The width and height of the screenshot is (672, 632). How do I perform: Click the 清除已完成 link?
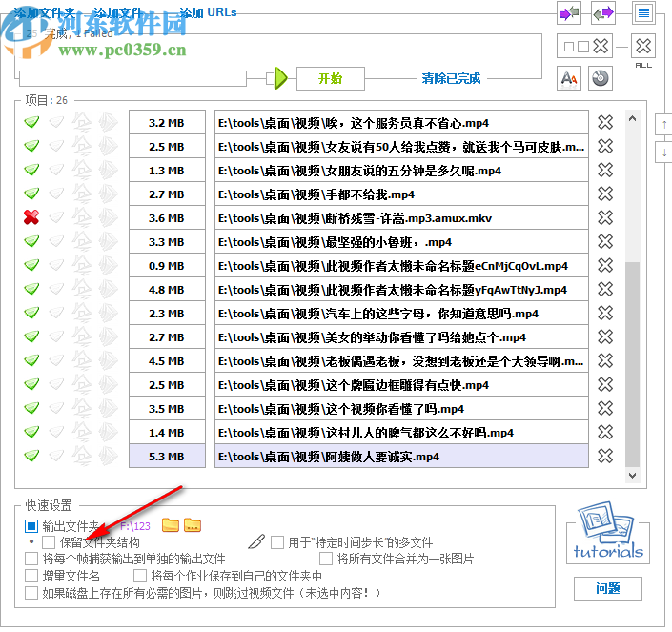click(451, 78)
